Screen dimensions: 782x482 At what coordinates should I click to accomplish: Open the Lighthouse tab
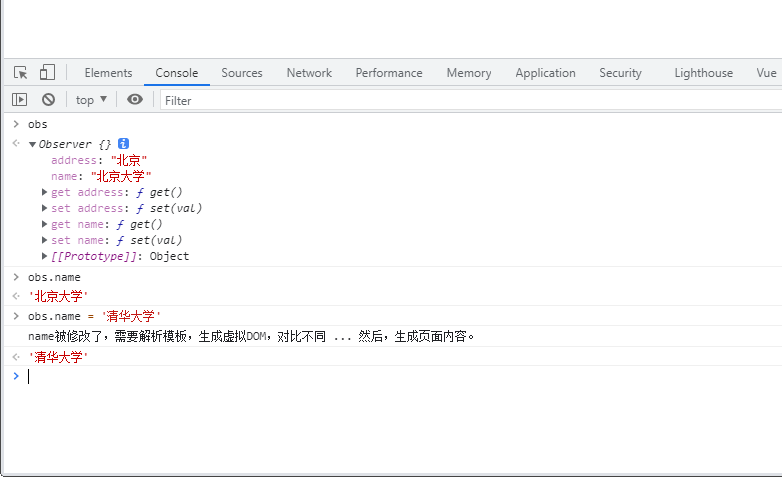point(704,73)
